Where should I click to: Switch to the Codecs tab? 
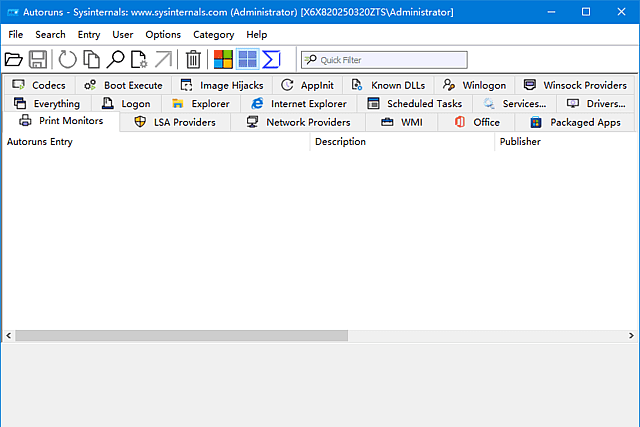tap(39, 85)
